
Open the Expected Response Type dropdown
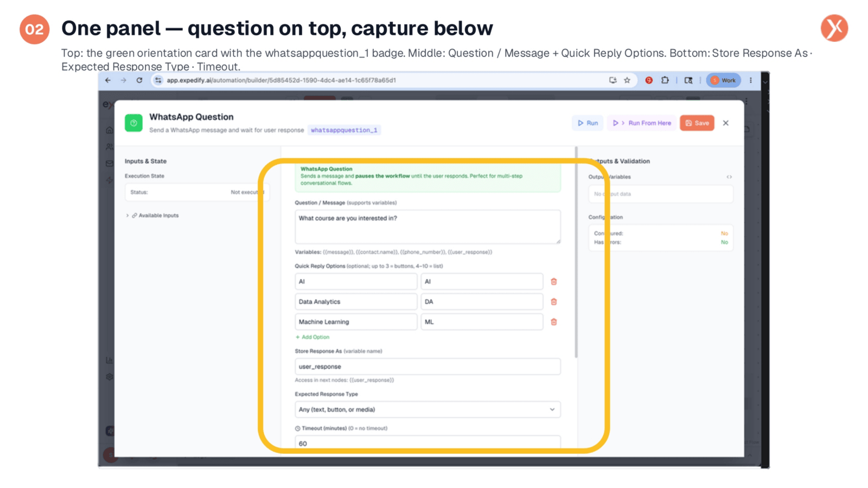(x=427, y=409)
